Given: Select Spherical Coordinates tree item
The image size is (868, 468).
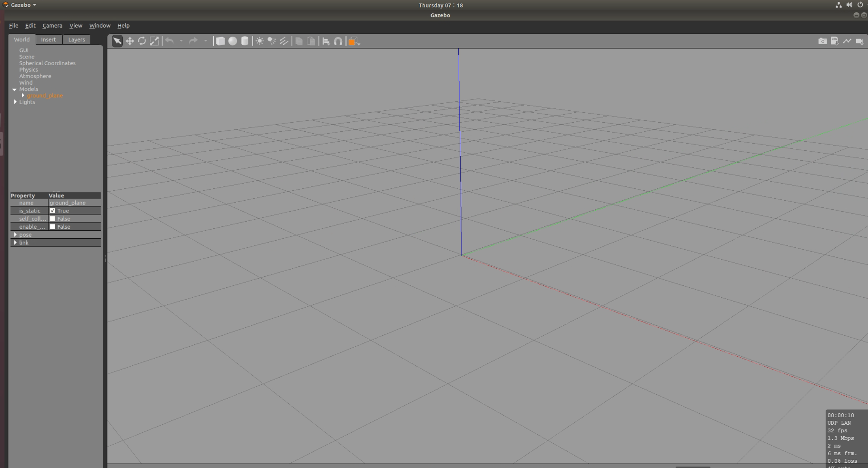Looking at the screenshot, I should pyautogui.click(x=48, y=63).
